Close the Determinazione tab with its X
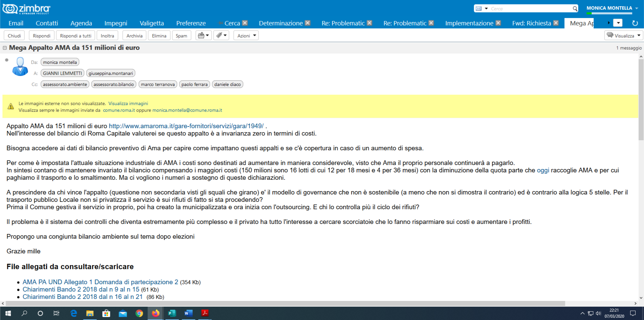The width and height of the screenshot is (644, 320). coord(308,23)
